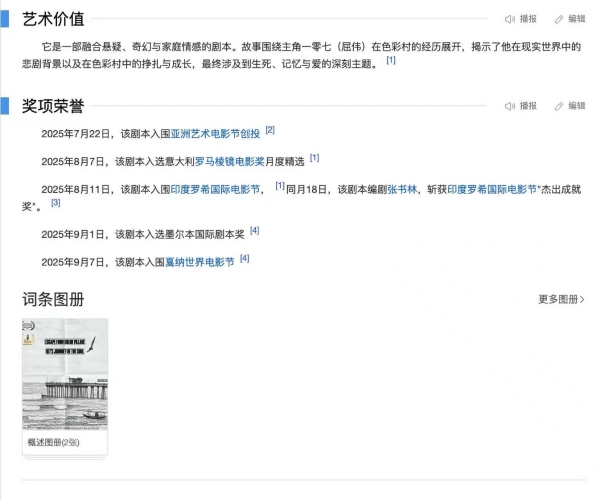
Task: Click citation [1] after 罗马棱镜电影奖月度精选
Action: [x=314, y=158]
